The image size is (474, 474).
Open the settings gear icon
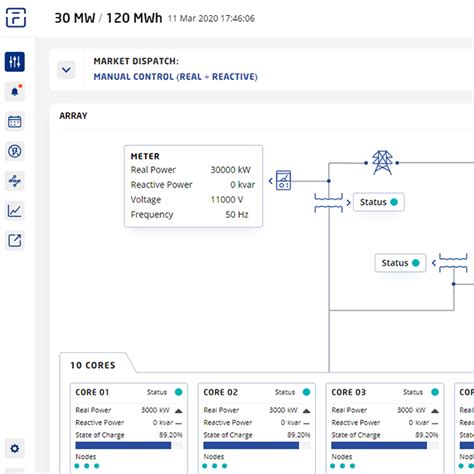(x=15, y=448)
